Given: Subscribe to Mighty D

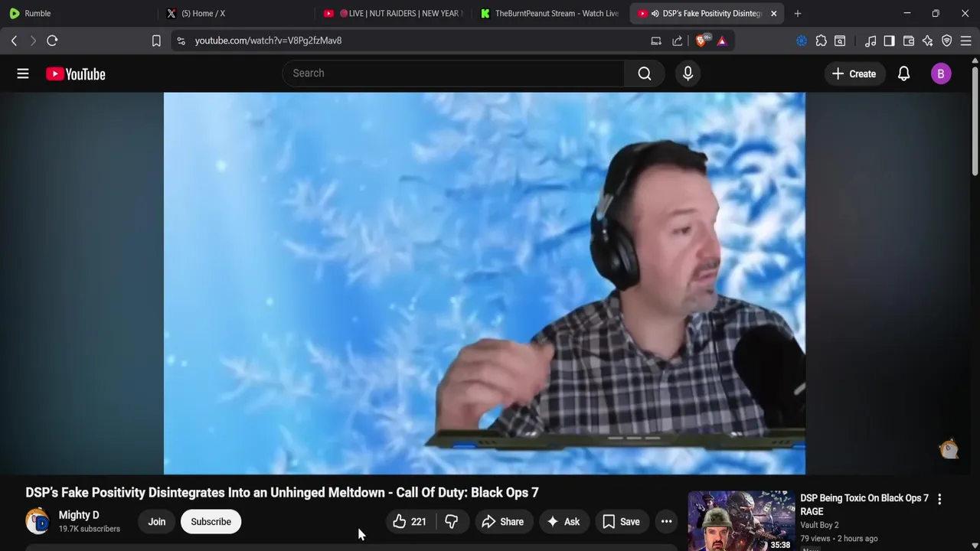Looking at the screenshot, I should [x=211, y=522].
